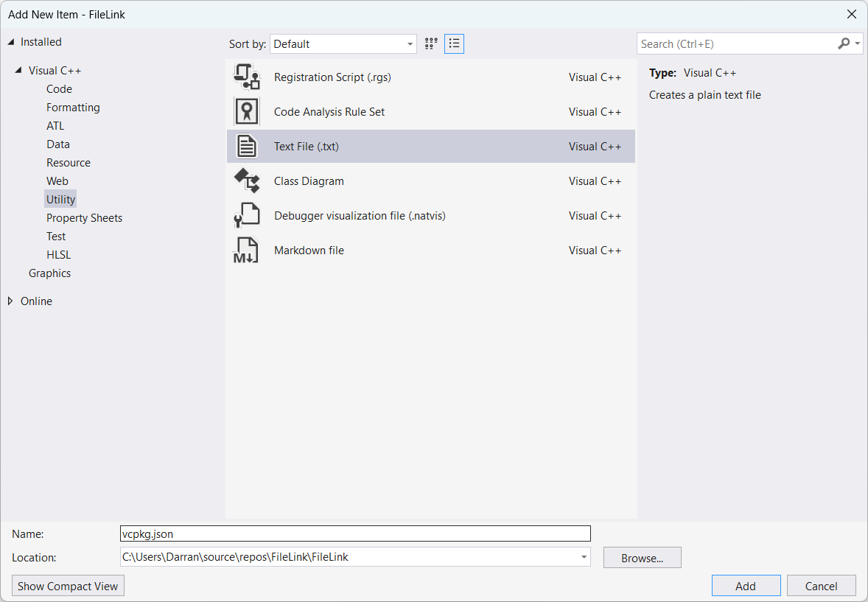Click the search magnifier icon
This screenshot has width=868, height=602.
(x=844, y=43)
